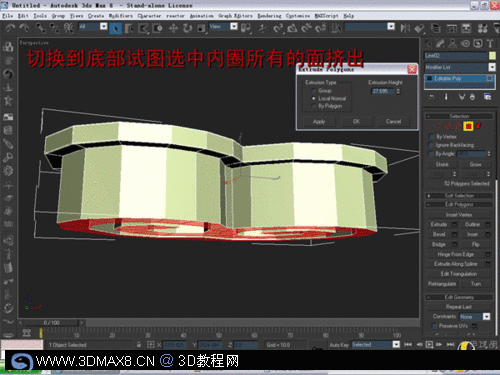500x375 pixels.
Task: Select Polygon sub-object level icon
Action: [468, 126]
